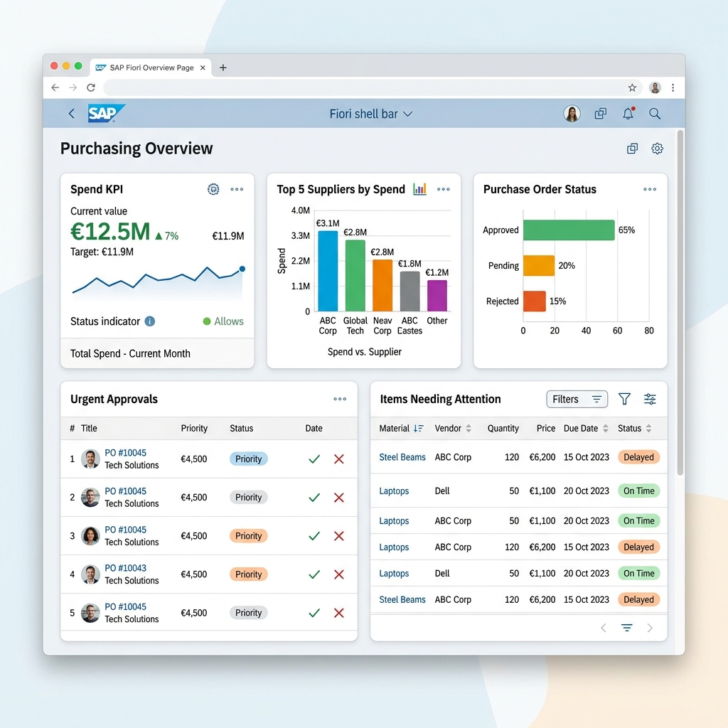Open Purchase Order Status overflow menu
This screenshot has width=728, height=728.
click(650, 189)
